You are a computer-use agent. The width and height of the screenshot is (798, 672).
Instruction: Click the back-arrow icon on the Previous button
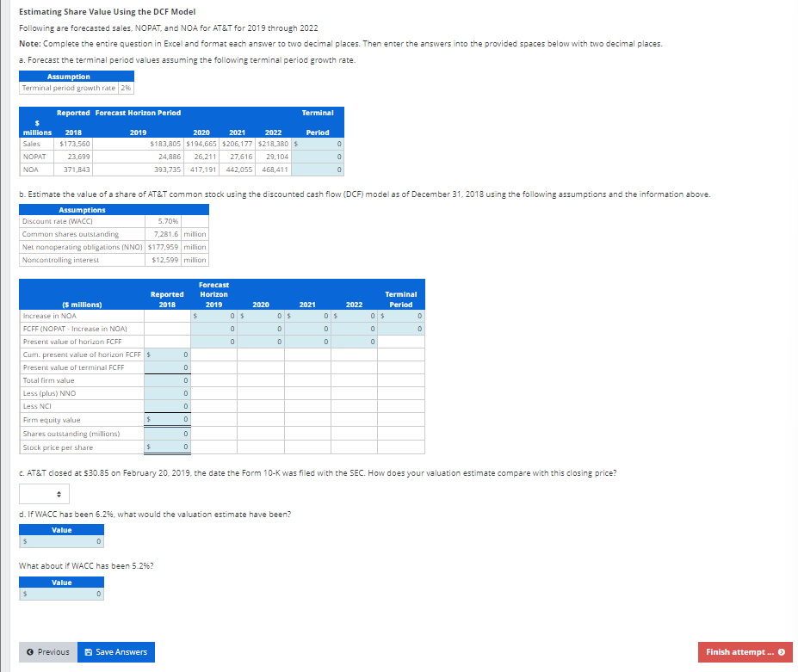click(x=28, y=651)
